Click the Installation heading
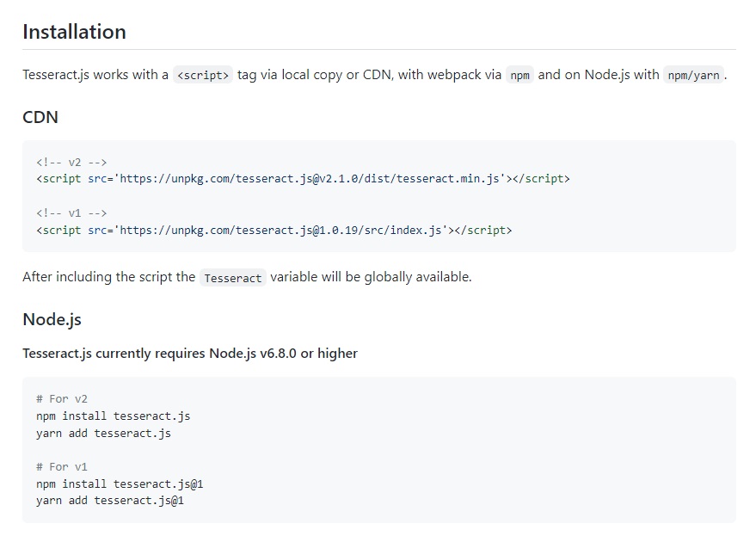Viewport: 756px width, 542px height. (74, 32)
